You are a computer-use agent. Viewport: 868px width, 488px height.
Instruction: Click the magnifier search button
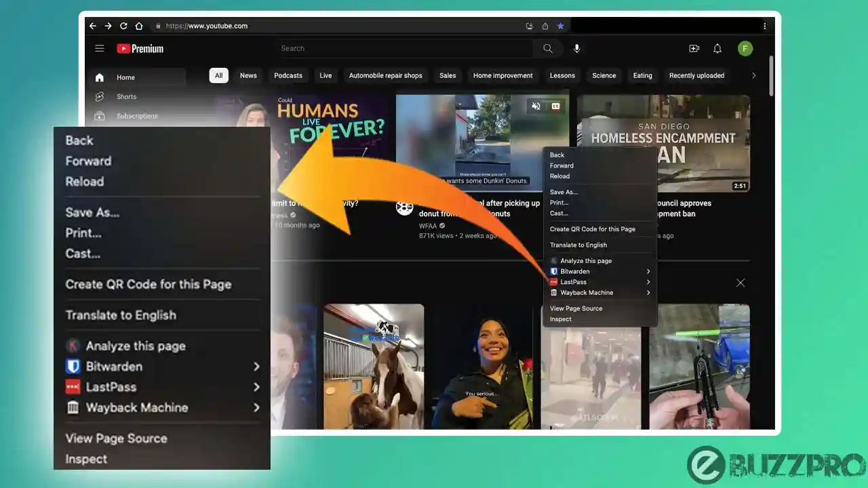pos(547,48)
